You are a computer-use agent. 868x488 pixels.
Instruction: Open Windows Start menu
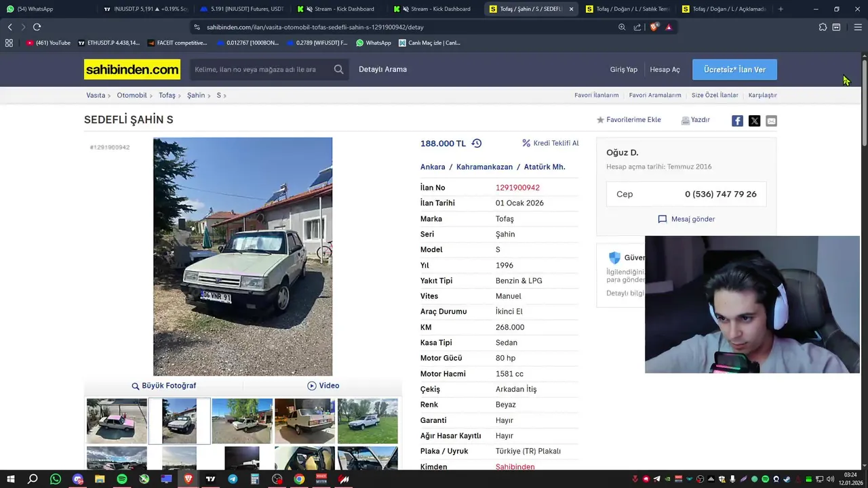(x=10, y=479)
